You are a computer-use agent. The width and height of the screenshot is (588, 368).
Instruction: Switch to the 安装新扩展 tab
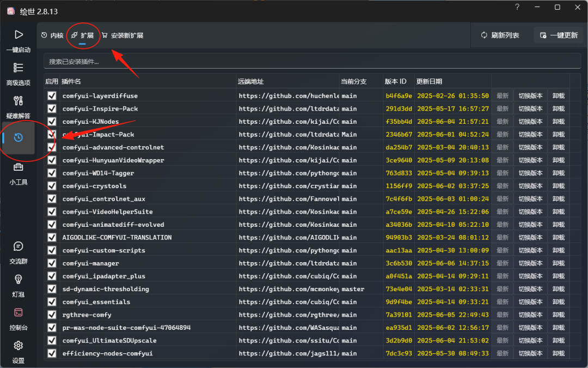point(122,35)
